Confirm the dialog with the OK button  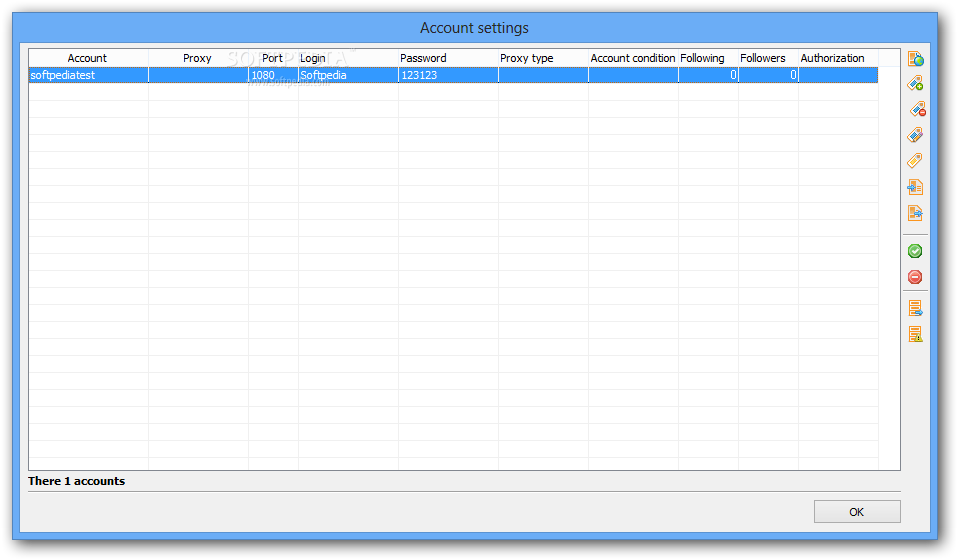click(857, 512)
